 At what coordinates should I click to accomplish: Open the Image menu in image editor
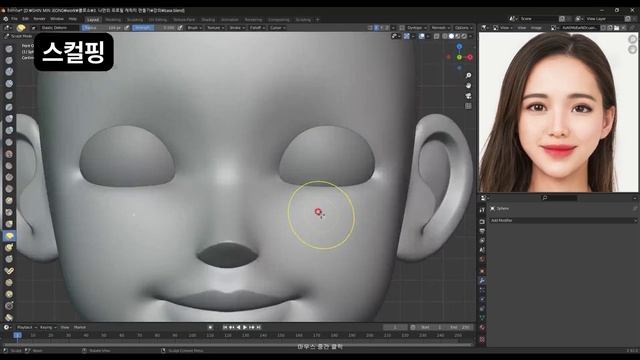point(536,28)
